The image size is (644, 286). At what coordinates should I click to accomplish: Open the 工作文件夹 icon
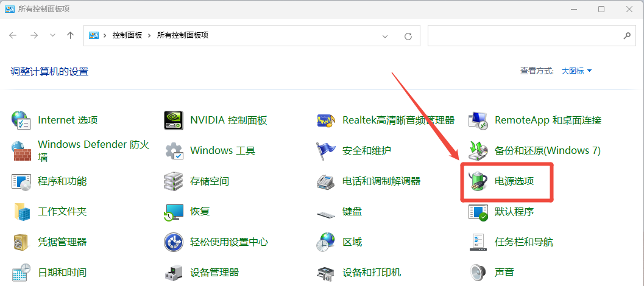(x=21, y=212)
